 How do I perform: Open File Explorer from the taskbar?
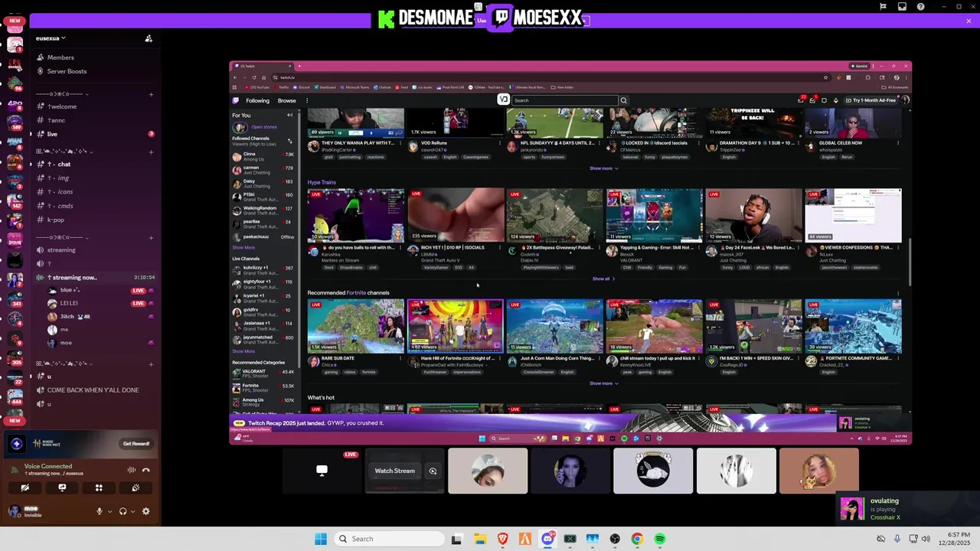tap(480, 539)
